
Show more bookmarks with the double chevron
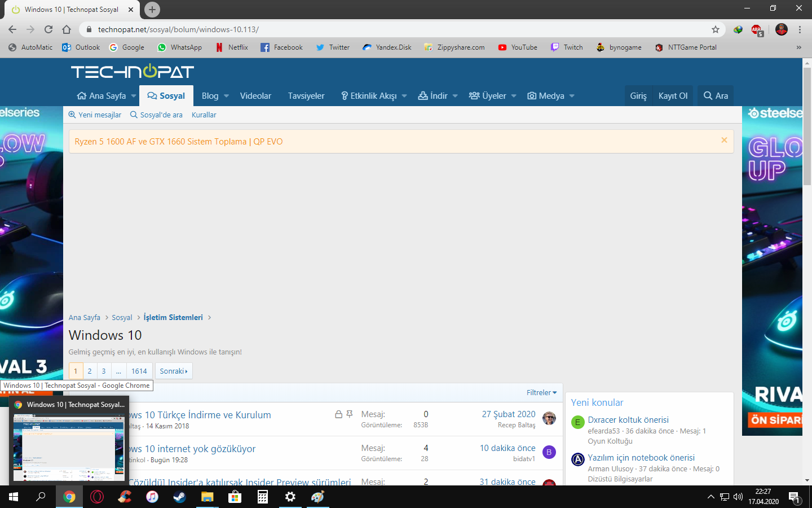pyautogui.click(x=798, y=47)
